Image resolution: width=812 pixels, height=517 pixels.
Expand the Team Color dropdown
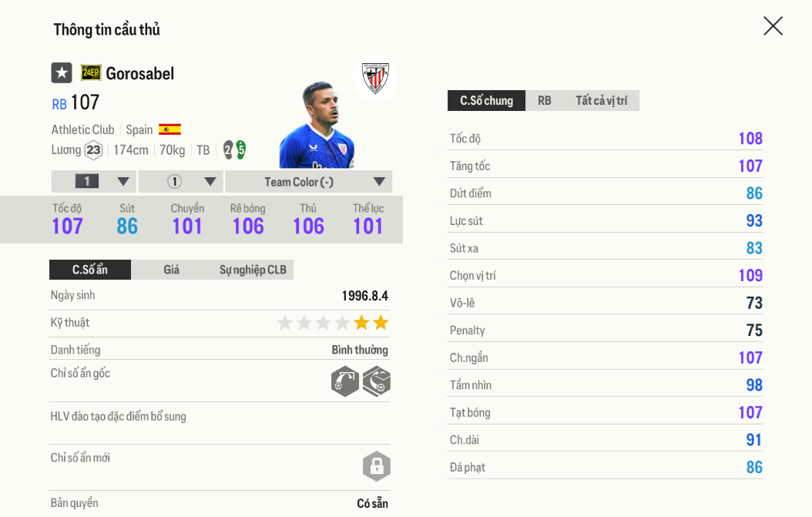tap(309, 182)
